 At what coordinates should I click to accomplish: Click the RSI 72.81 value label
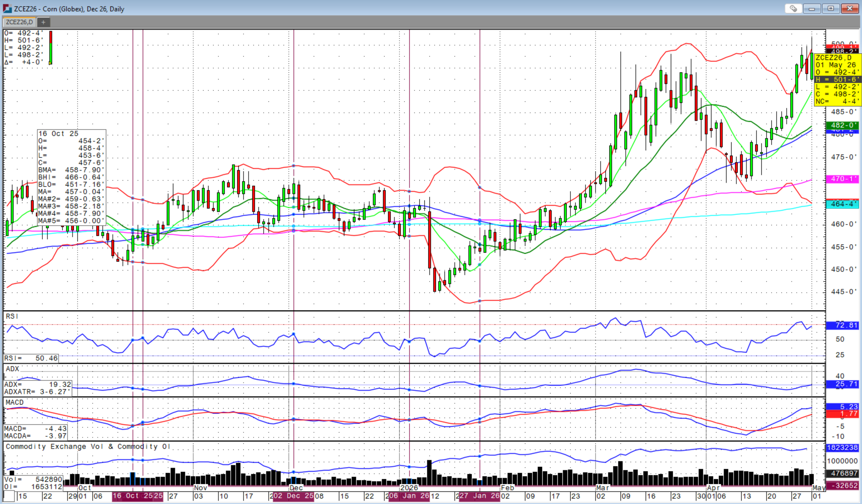842,325
